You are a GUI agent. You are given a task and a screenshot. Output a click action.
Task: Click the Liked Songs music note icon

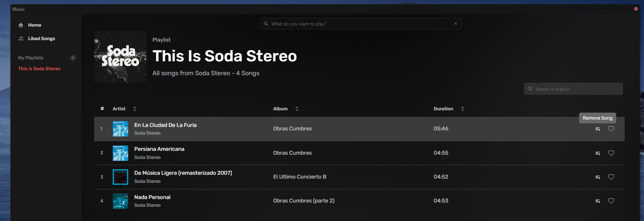(x=21, y=39)
